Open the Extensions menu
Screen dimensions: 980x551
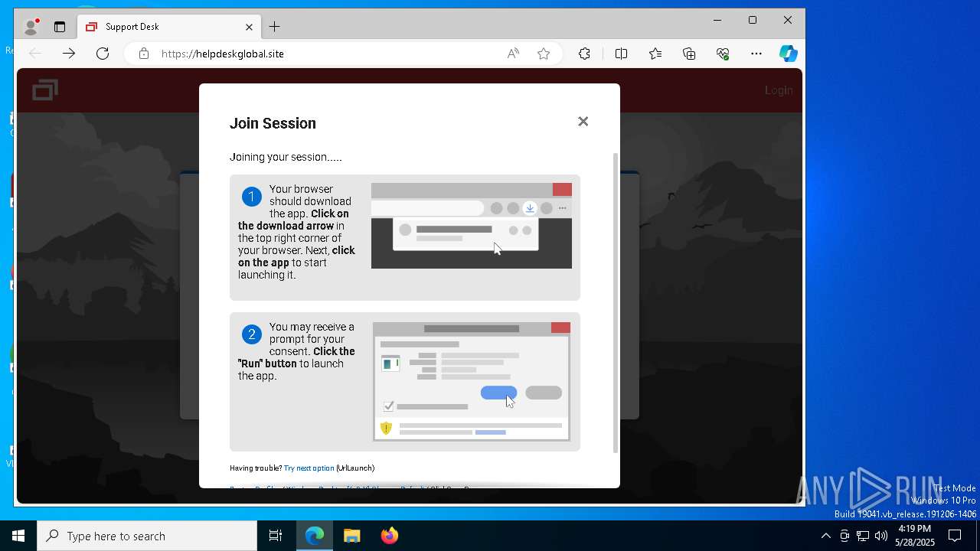pyautogui.click(x=584, y=54)
